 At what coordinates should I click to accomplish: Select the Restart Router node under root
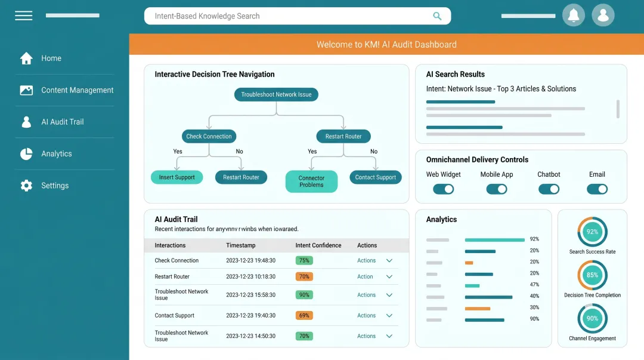343,136
